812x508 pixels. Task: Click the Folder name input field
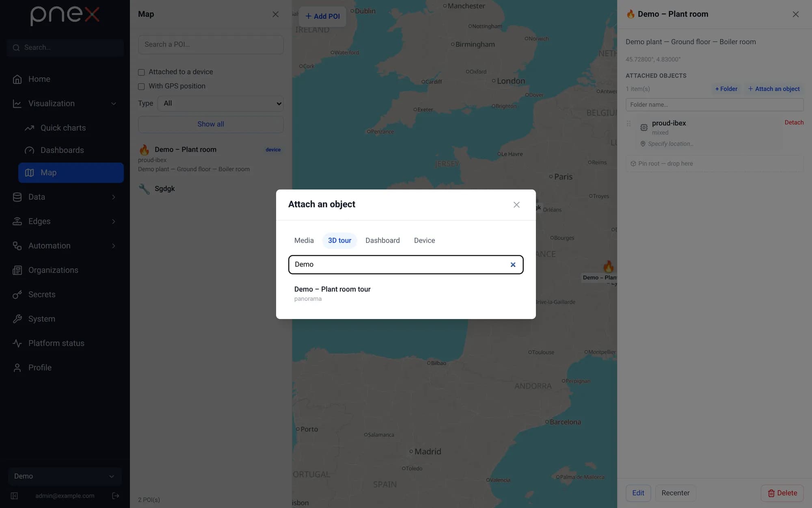coord(715,105)
